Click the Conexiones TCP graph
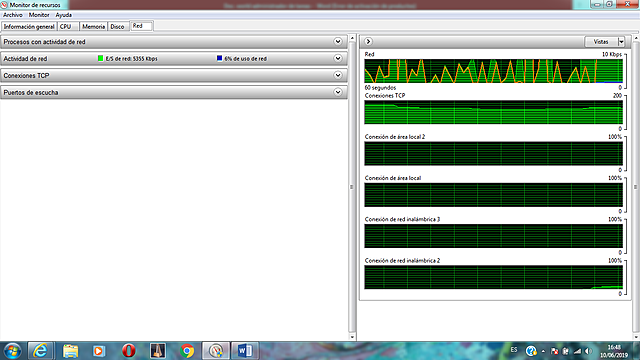This screenshot has height=360, width=640. coord(493,112)
